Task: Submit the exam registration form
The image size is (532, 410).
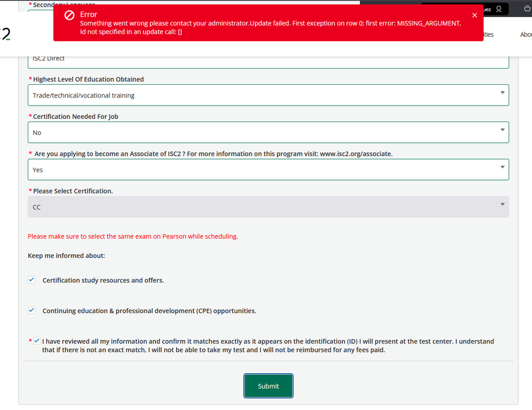Action: (268, 386)
